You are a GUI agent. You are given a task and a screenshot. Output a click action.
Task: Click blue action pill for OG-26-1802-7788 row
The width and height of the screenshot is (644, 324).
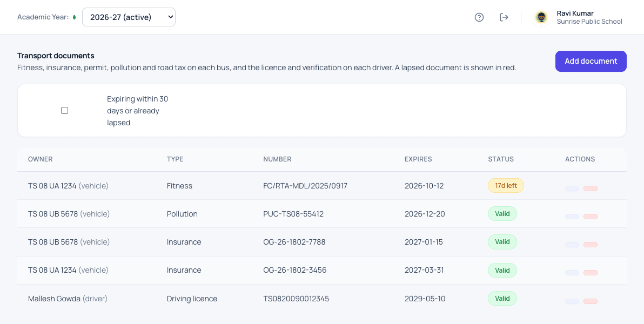click(572, 245)
